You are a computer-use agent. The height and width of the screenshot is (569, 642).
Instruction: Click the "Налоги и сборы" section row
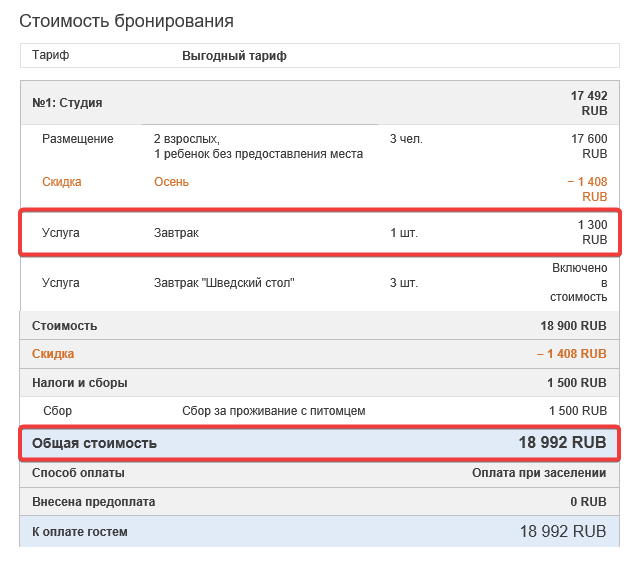[80, 383]
